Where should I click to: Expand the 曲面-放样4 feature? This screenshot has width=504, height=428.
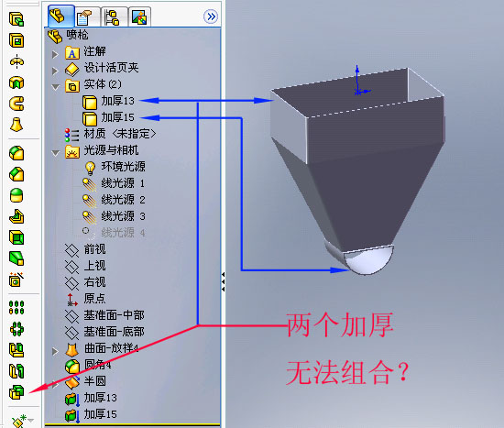55,351
